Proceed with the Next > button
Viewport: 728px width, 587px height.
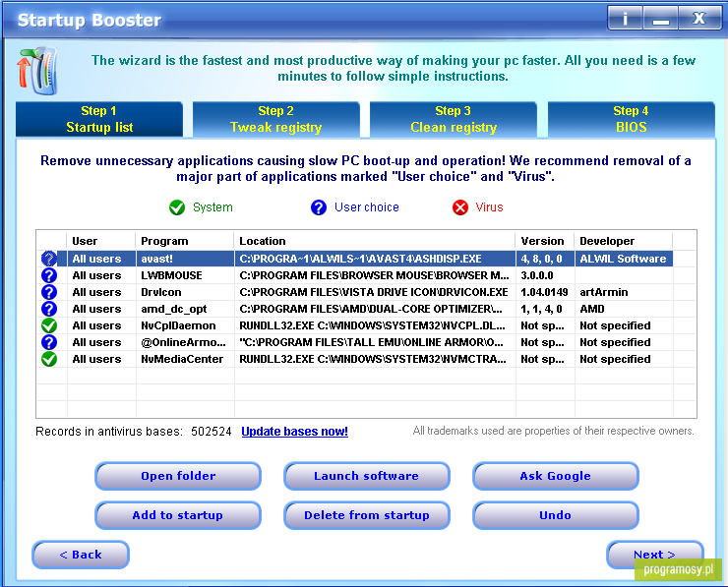pos(654,555)
